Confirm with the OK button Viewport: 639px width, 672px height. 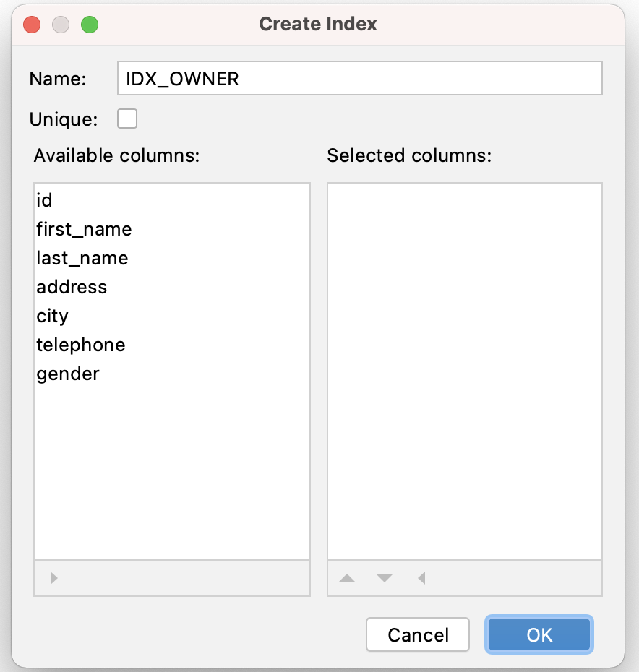(539, 634)
